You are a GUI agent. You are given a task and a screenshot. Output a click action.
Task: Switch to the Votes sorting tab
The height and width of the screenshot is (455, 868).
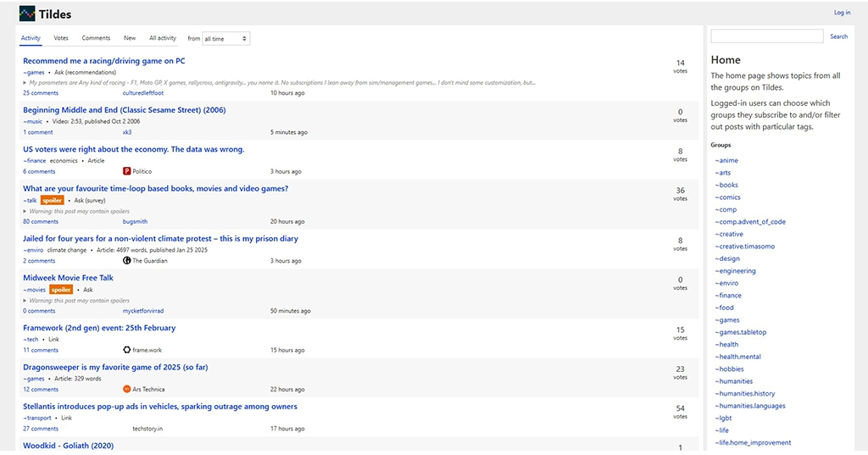tap(61, 38)
